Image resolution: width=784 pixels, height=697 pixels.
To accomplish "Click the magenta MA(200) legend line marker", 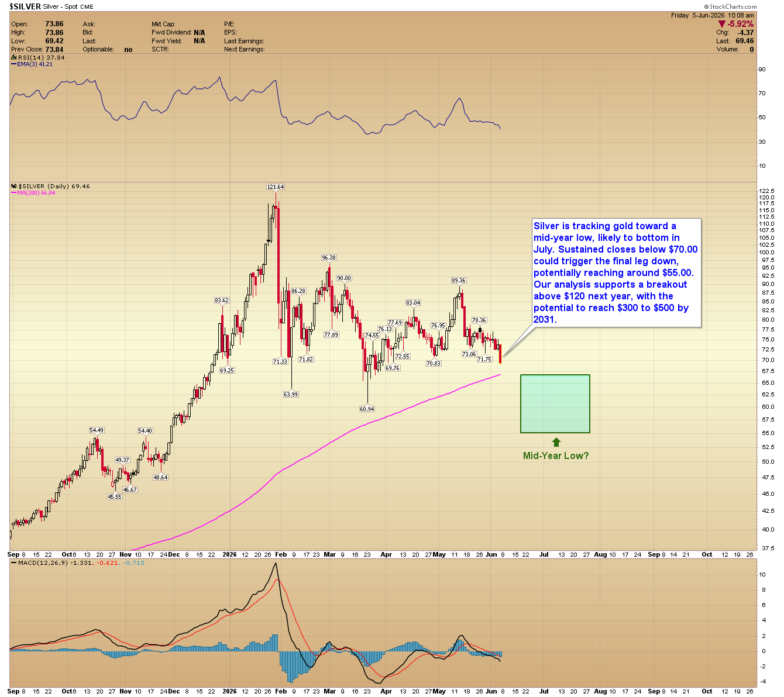I will click(14, 193).
